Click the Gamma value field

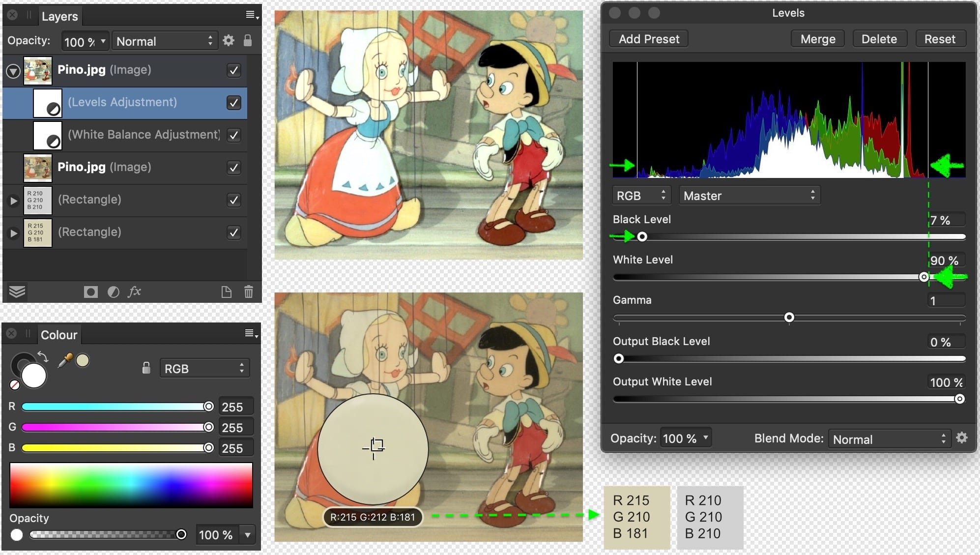(x=946, y=300)
